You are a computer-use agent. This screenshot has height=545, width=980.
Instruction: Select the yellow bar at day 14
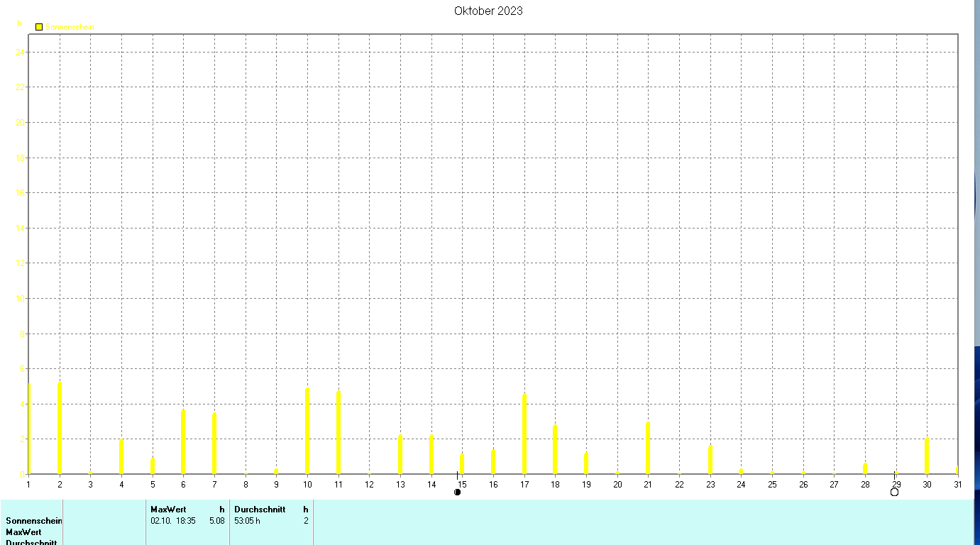pyautogui.click(x=431, y=454)
